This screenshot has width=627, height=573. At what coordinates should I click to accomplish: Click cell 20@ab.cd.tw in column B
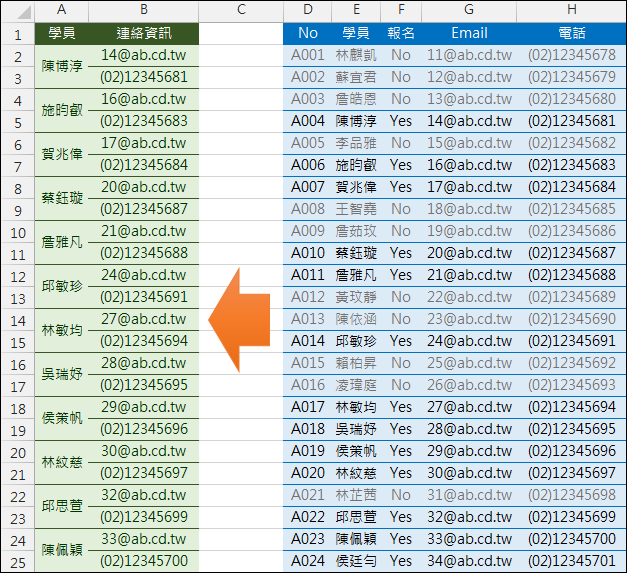coord(144,187)
